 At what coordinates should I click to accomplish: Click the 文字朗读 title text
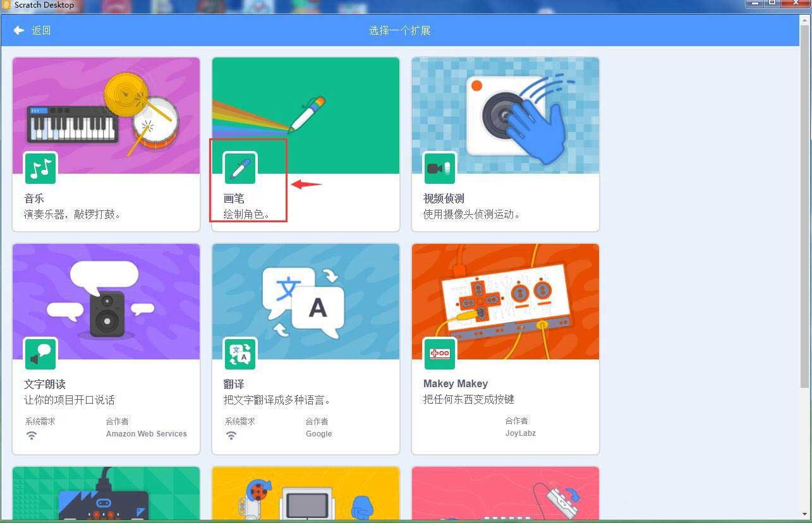coord(45,384)
